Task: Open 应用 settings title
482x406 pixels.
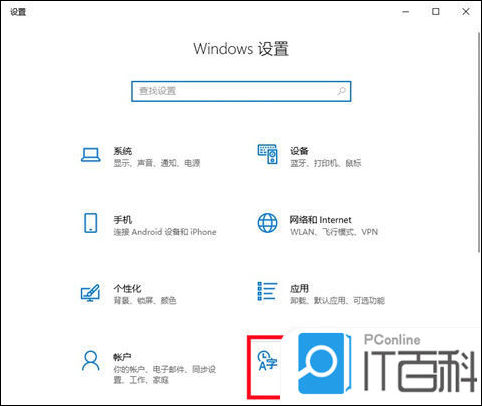Action: [x=299, y=288]
